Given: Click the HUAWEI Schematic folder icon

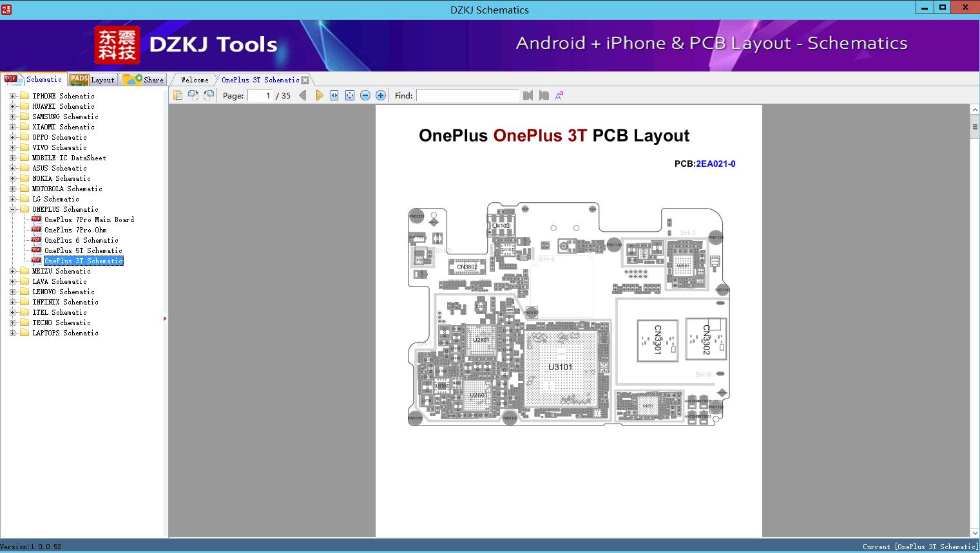Looking at the screenshot, I should point(24,106).
